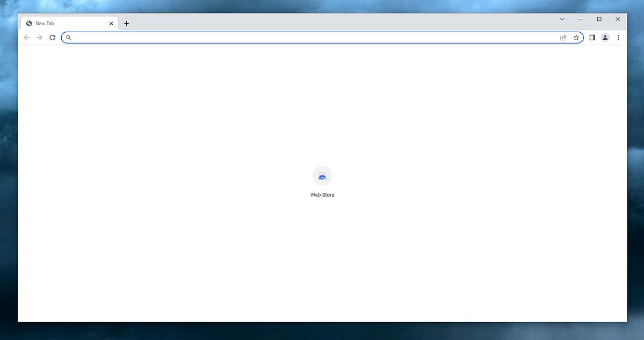Go forward to next page
Viewport: 644px width, 340px height.
(x=39, y=38)
